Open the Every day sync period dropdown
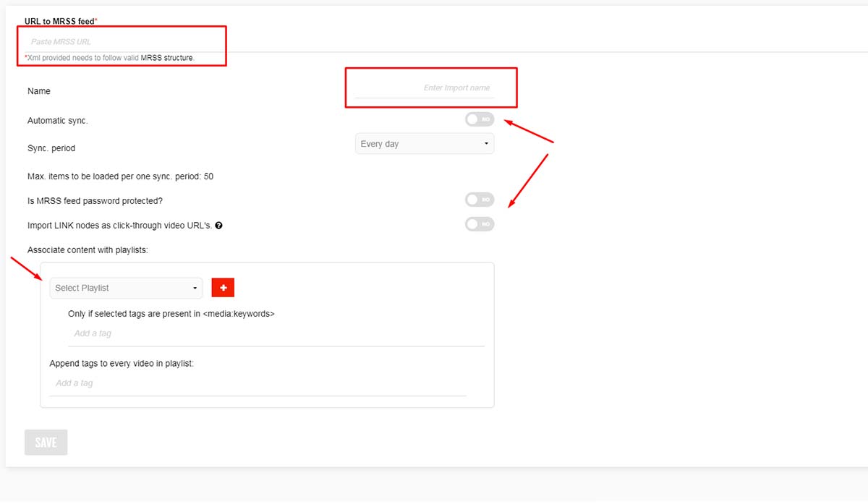Screen dimensions: 868x504 [424, 144]
